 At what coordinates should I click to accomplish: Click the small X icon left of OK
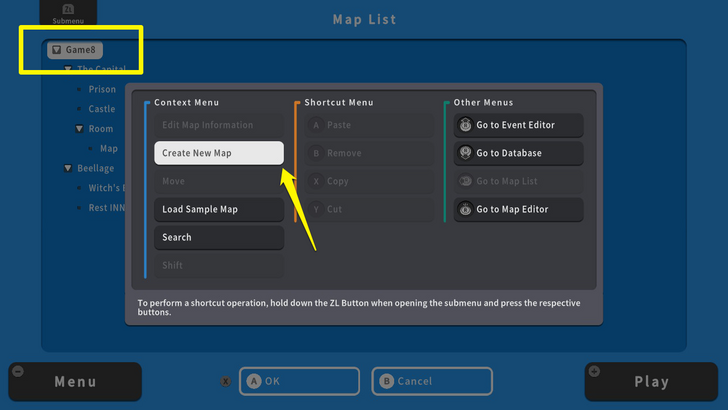(226, 382)
